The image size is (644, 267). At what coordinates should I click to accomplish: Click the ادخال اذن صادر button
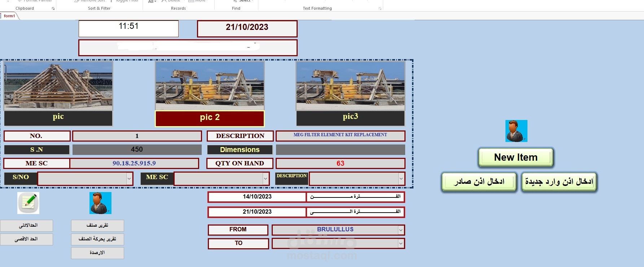(479, 182)
